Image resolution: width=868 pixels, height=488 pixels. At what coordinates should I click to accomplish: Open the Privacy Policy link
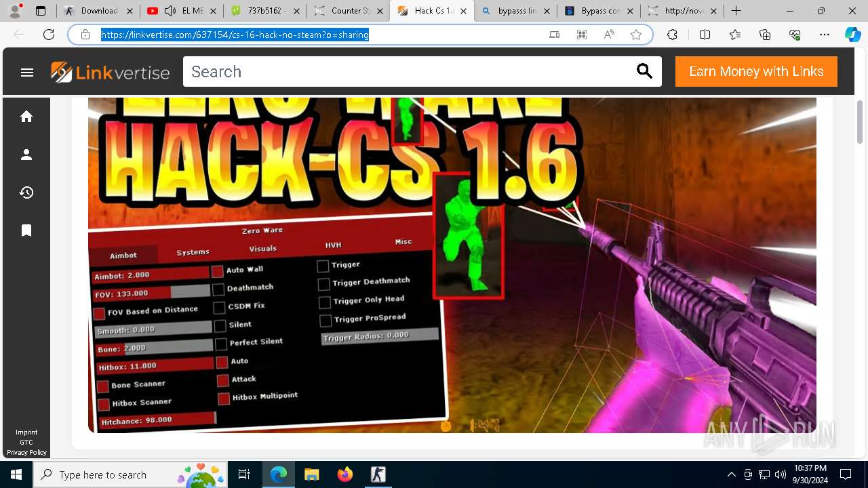point(26,452)
